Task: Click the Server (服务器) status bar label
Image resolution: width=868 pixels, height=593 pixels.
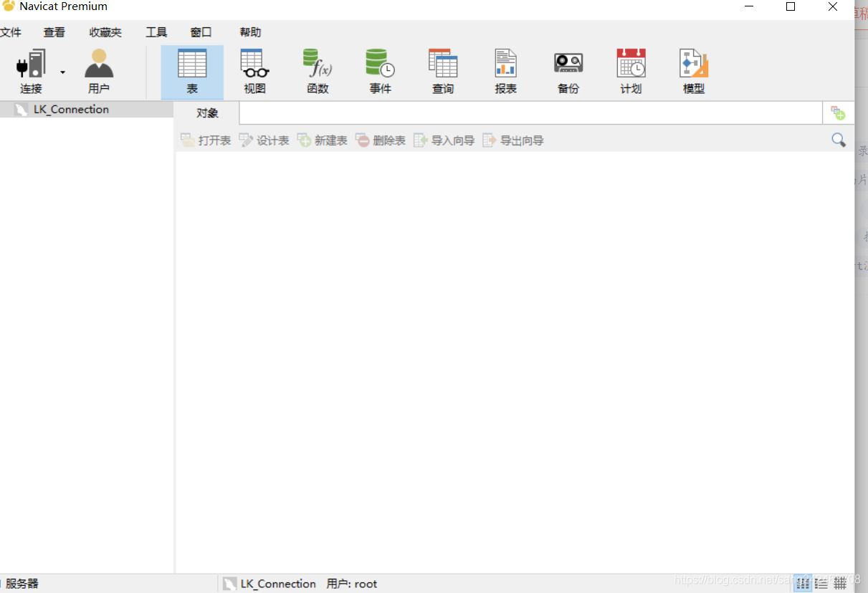Action: 22,584
